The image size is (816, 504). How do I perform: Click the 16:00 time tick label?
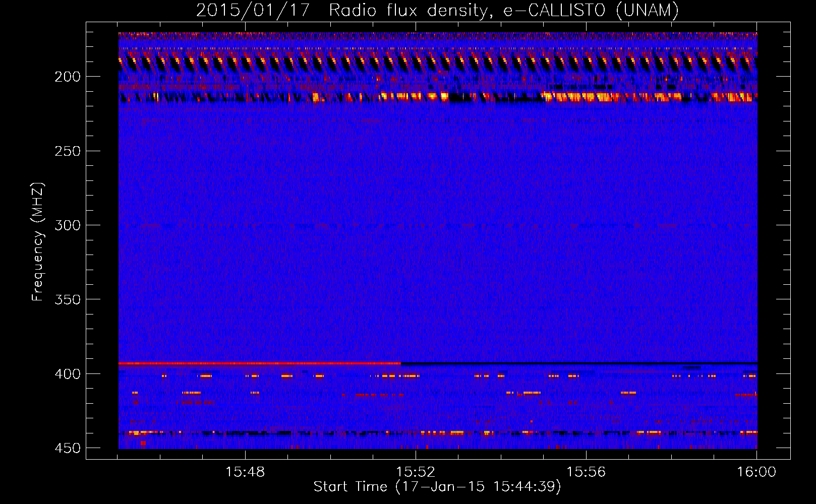pos(756,472)
